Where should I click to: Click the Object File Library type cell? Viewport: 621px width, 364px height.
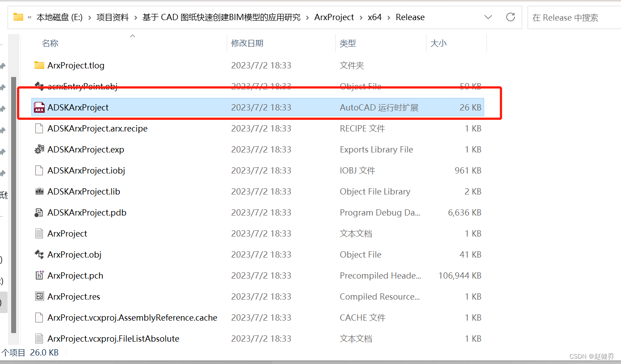pyautogui.click(x=375, y=191)
